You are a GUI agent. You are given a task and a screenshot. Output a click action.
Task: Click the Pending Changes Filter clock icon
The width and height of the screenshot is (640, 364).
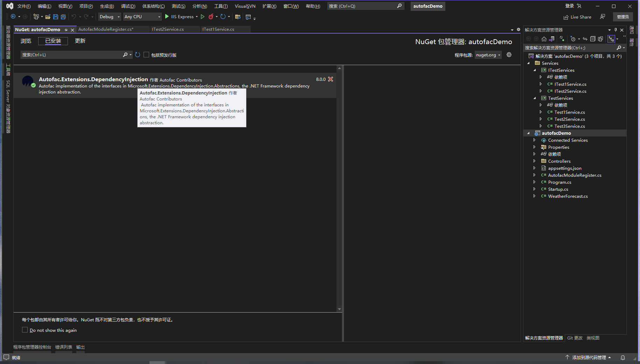(x=573, y=39)
